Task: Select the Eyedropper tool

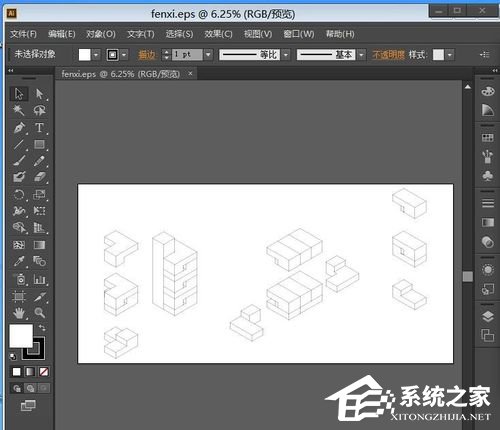Action: pos(19,261)
